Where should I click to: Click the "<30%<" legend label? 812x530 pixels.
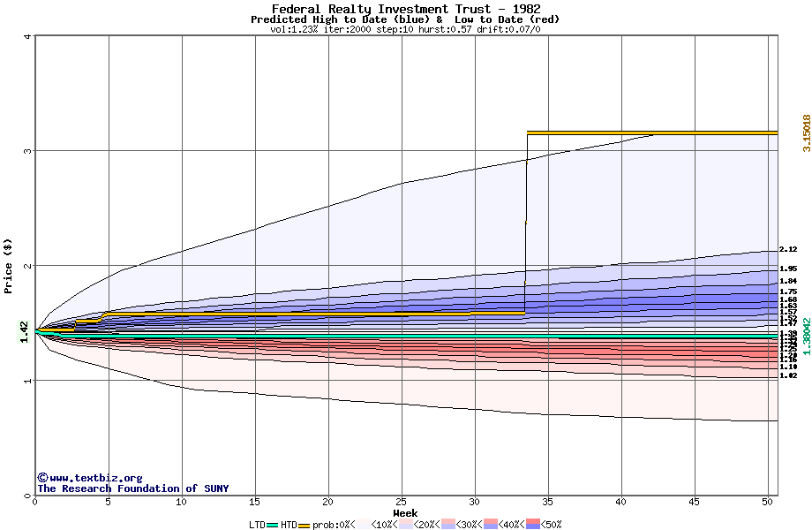tap(470, 525)
